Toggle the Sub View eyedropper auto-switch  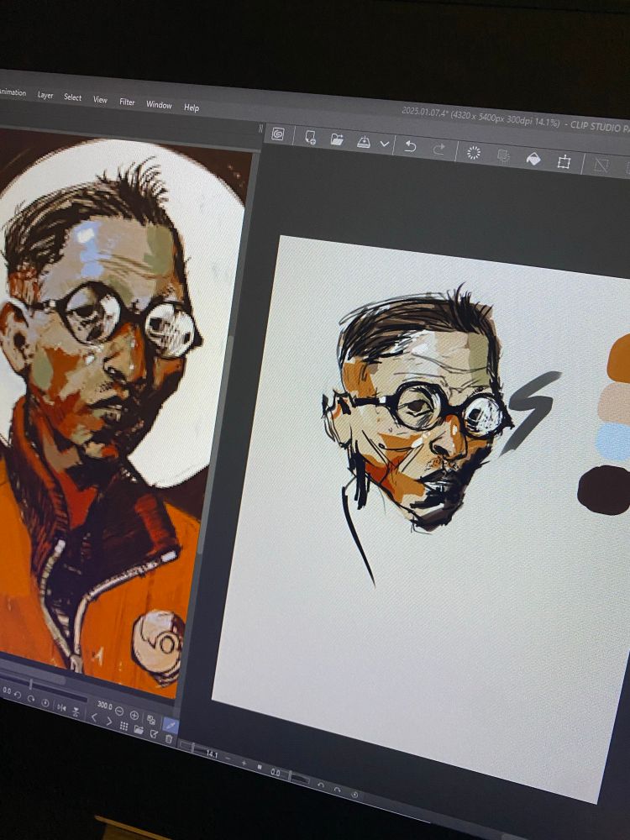tap(171, 726)
